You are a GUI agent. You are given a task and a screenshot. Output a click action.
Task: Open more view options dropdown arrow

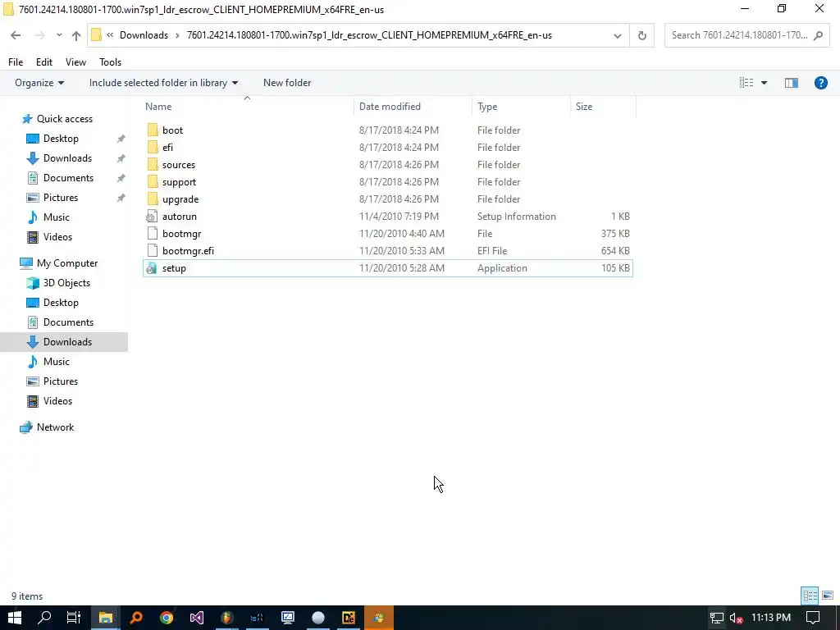click(764, 83)
